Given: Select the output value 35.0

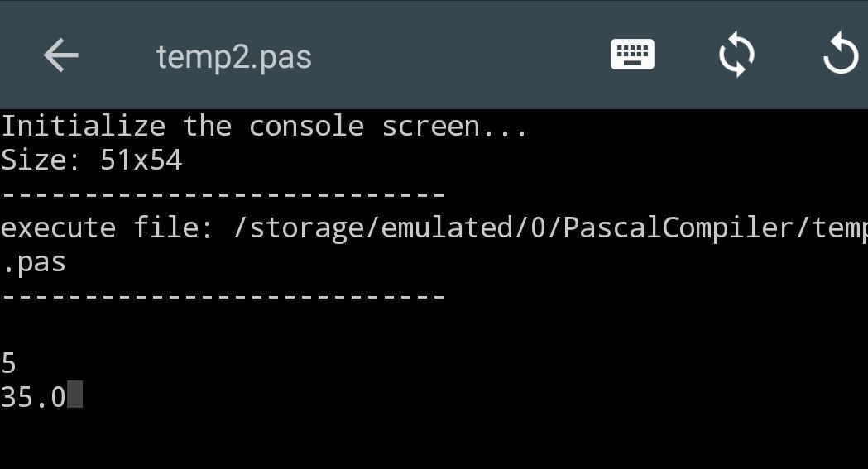Looking at the screenshot, I should pyautogui.click(x=33, y=398).
